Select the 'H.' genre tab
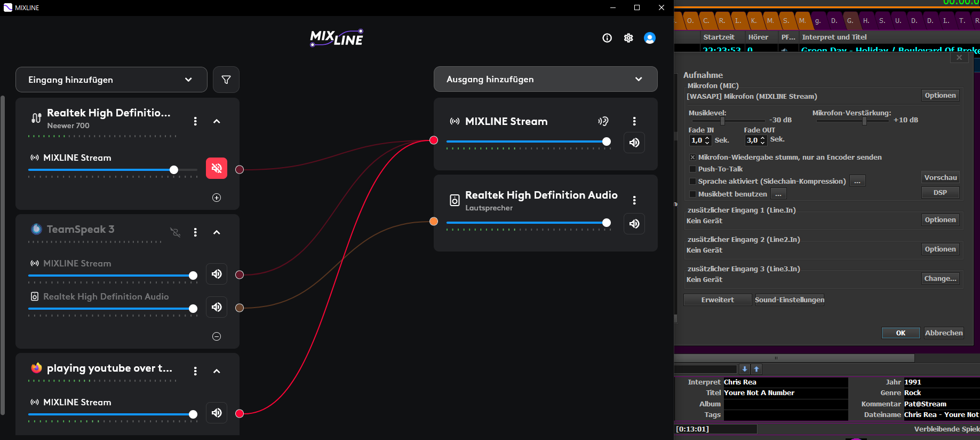Viewport: 980px width, 440px height. click(x=866, y=21)
